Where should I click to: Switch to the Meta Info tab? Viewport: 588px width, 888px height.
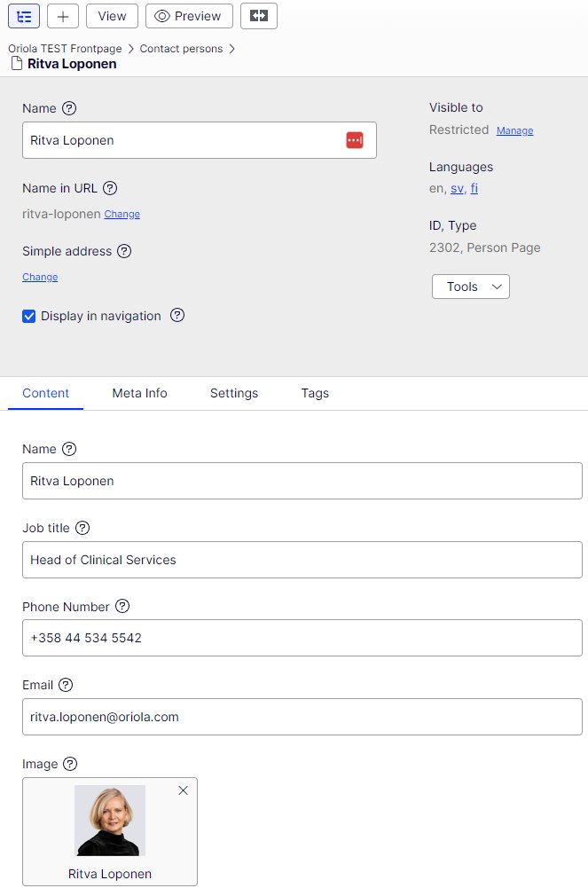(139, 393)
